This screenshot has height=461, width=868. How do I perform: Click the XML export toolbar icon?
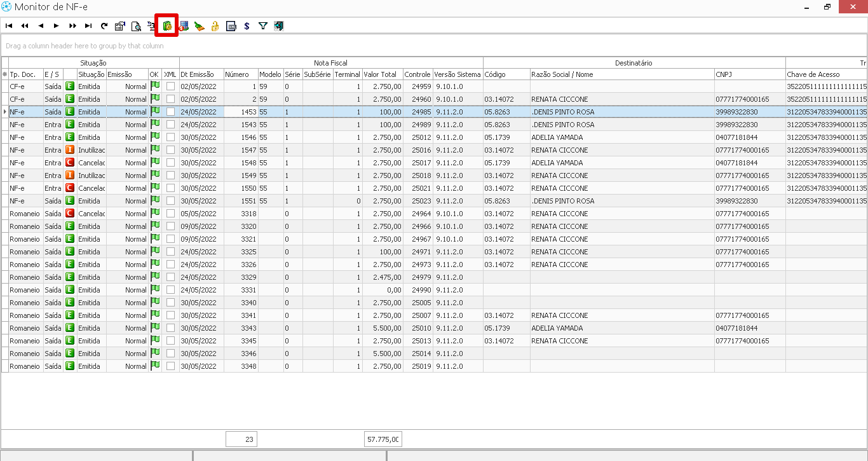[231, 26]
